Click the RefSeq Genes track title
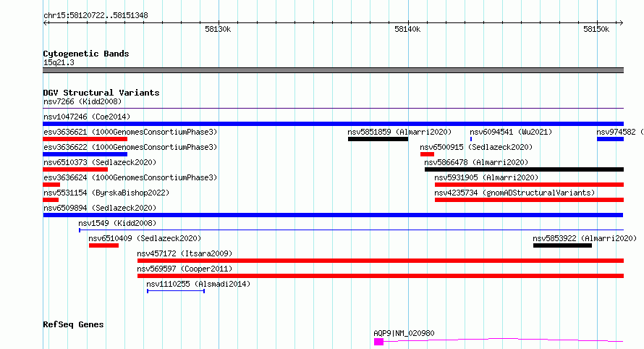This screenshot has height=349, width=644. (x=73, y=324)
